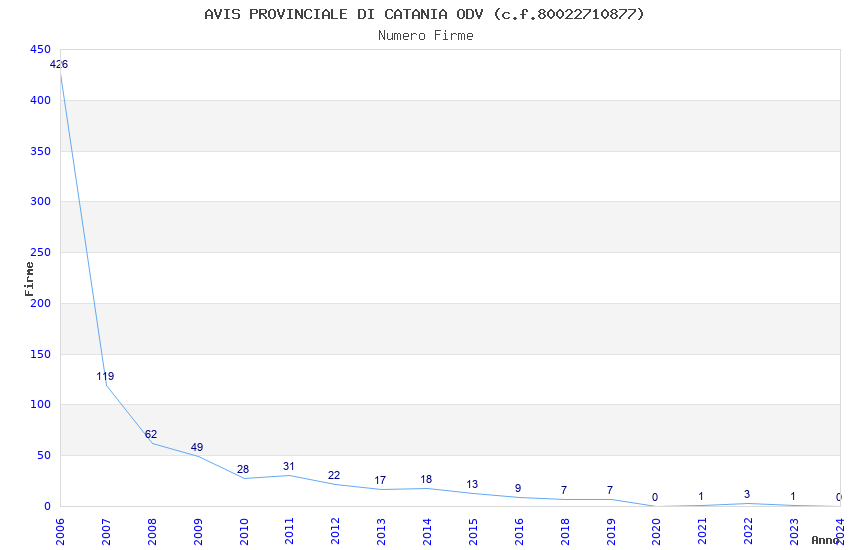Click data point value 17
Screen dimensions: 850x550
380,480
